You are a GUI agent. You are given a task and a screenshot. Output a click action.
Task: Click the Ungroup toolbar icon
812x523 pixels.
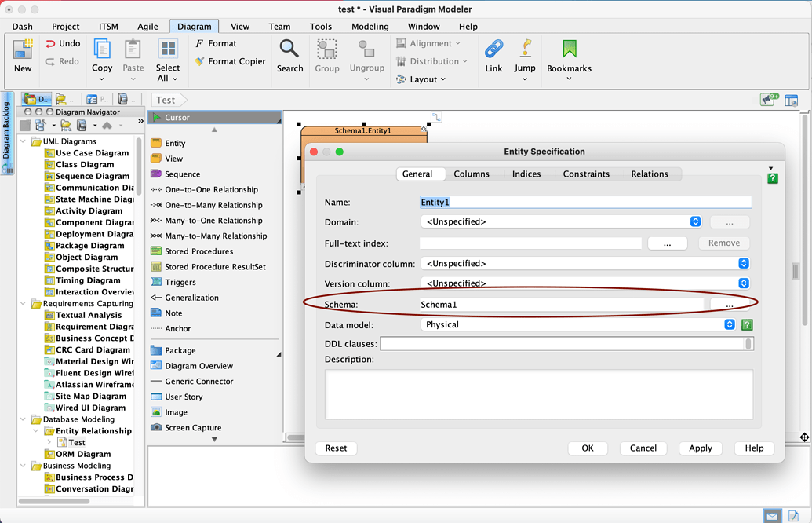click(366, 53)
